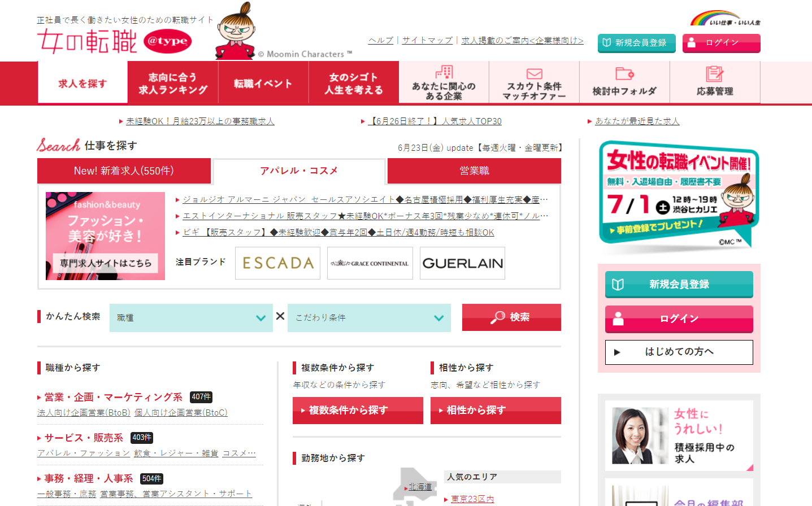The height and width of the screenshot is (506, 812).
Task: Click the 7/1 女性の転職イベント banner
Action: (678, 192)
